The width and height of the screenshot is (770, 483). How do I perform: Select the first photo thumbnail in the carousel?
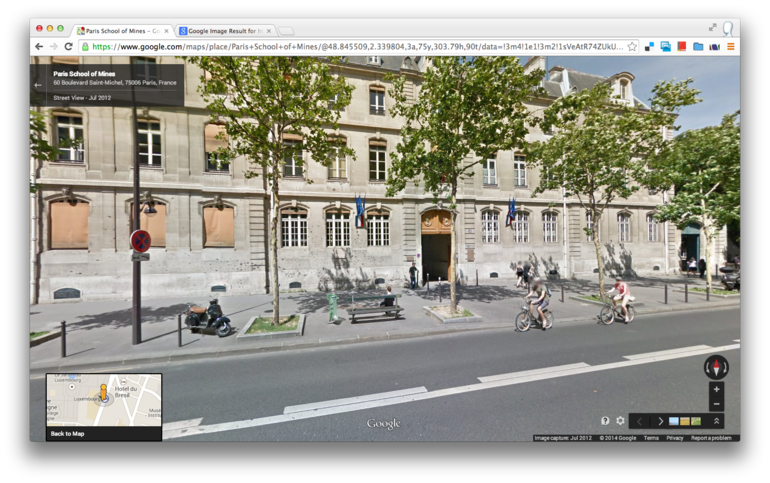674,421
